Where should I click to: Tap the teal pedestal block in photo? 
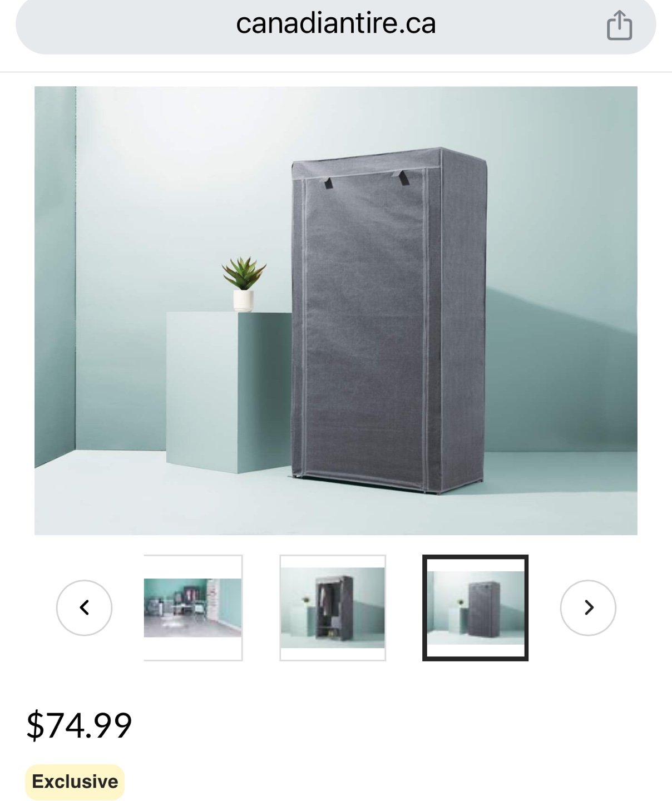tap(229, 392)
